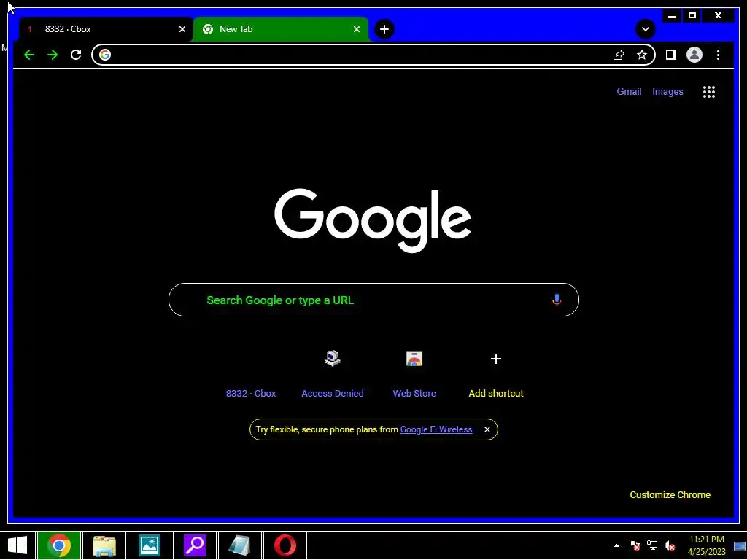Expand the tab search dropdown

(646, 29)
